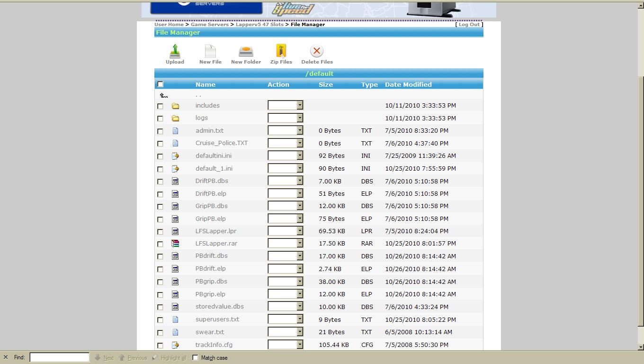This screenshot has height=364, width=644.
Task: Click the superusers.txt file icon
Action: coord(175,319)
